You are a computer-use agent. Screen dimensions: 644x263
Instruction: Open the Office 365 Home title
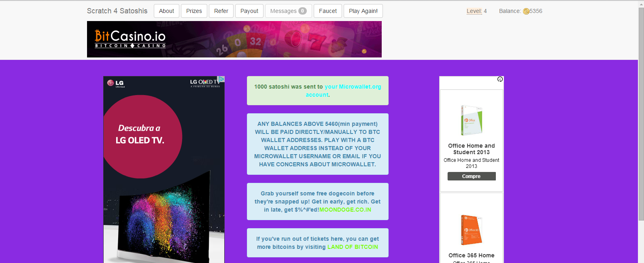point(472,255)
